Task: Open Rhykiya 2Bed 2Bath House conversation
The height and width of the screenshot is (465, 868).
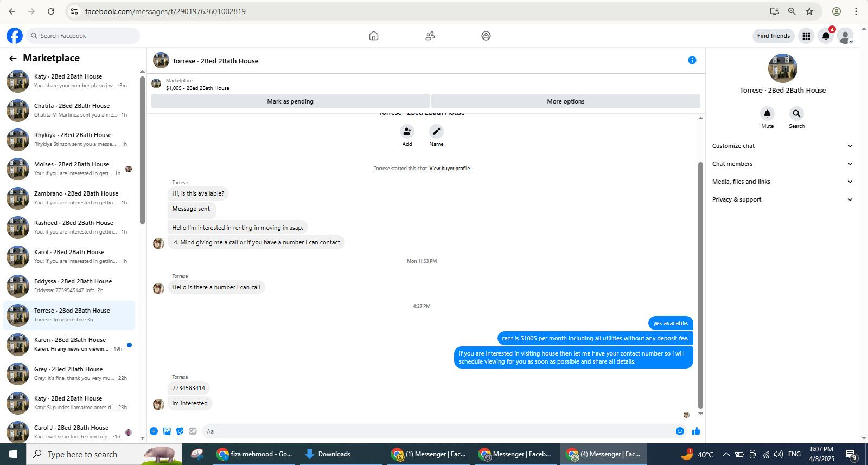Action: [69, 139]
